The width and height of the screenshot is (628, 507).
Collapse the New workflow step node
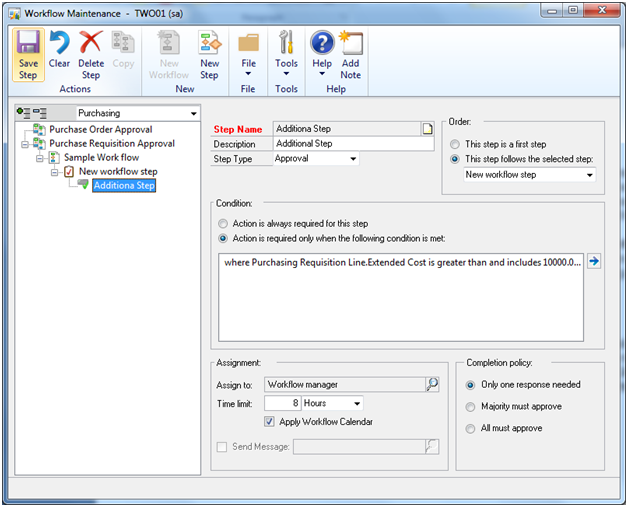tap(54, 172)
